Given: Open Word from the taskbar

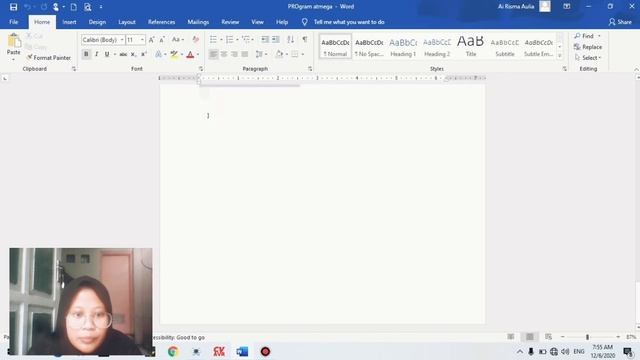Looking at the screenshot, I should pos(242,351).
